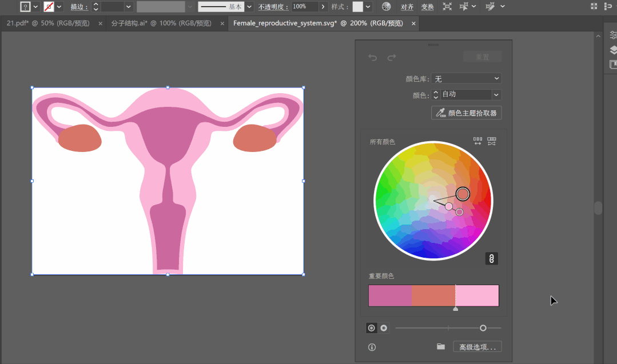This screenshot has width=617, height=364.
Task: Select the first color wheel display mode
Action: point(372,328)
